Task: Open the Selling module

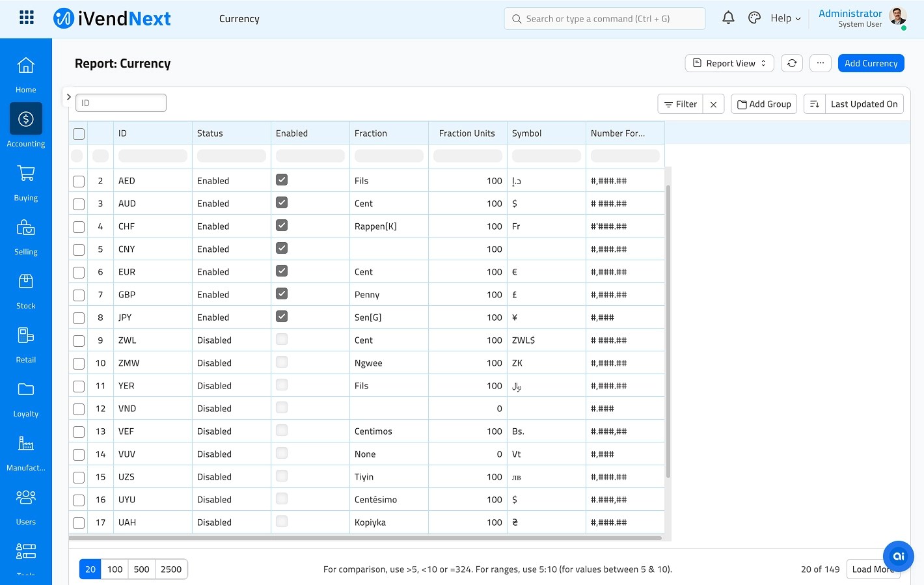Action: [26, 237]
